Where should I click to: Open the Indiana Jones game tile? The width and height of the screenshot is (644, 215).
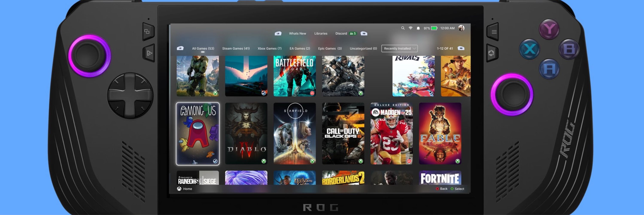tap(456, 76)
